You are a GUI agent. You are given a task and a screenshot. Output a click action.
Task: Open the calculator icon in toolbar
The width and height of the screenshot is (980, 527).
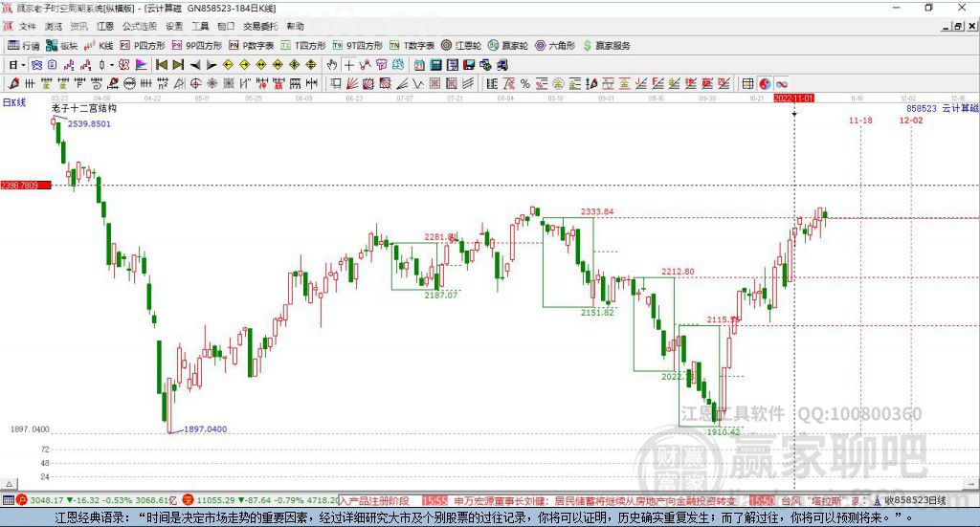click(436, 65)
